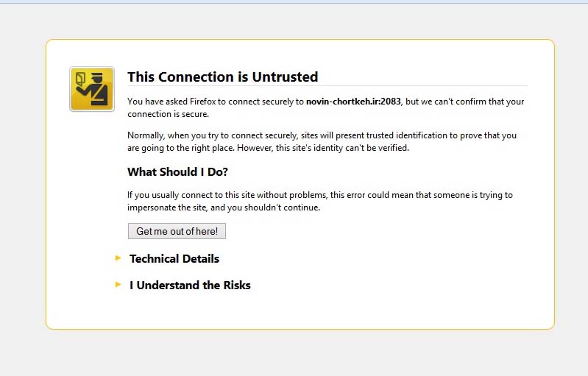Click the phrase "impersonate the site"
Image resolution: width=588 pixels, height=376 pixels.
click(168, 207)
